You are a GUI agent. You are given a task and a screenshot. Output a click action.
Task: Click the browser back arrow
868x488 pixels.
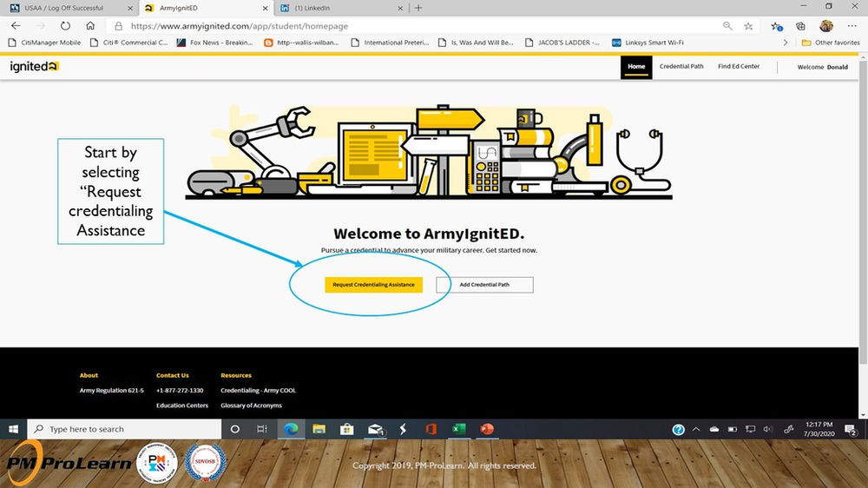pyautogui.click(x=16, y=26)
